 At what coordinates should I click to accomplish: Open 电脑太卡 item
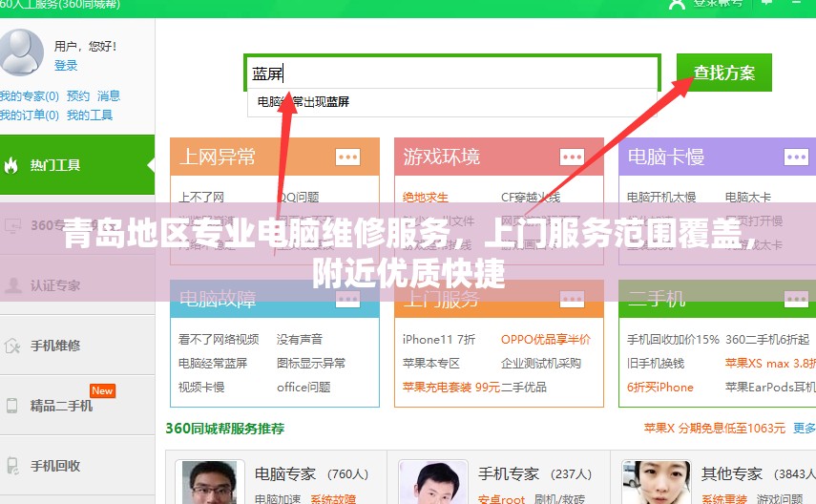tap(748, 198)
